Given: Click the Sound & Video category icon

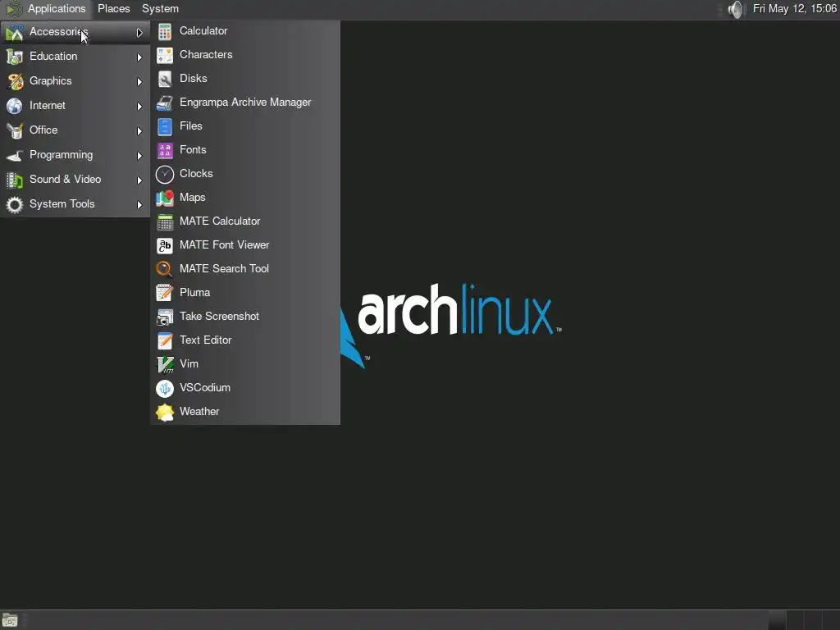Looking at the screenshot, I should click(15, 180).
